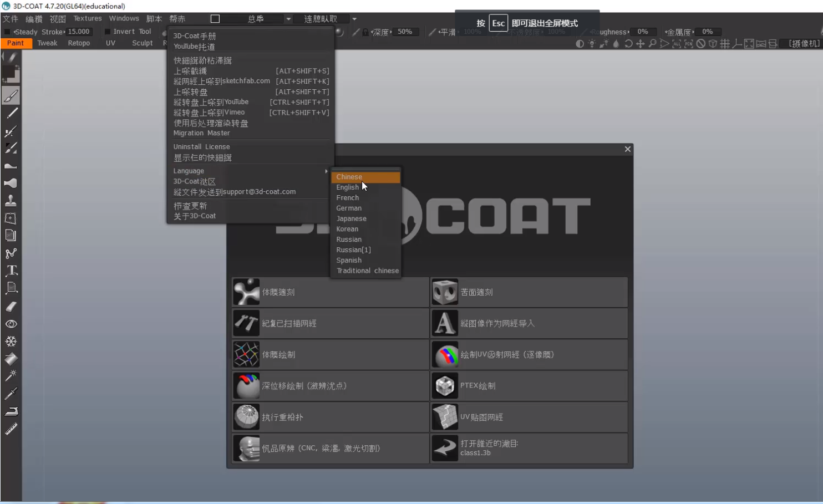This screenshot has width=823, height=504.
Task: Click the light bulb lighting icon
Action: pos(592,44)
